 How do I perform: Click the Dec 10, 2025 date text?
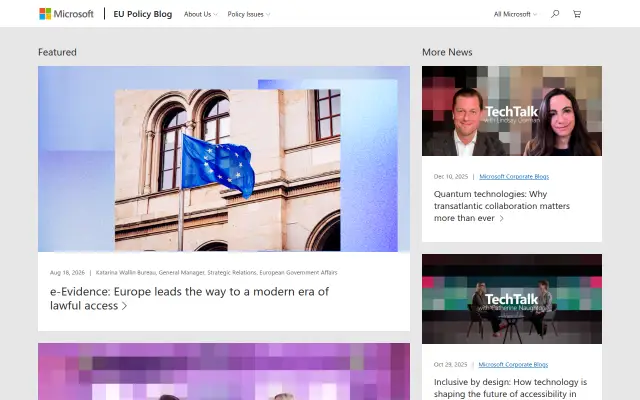click(451, 177)
